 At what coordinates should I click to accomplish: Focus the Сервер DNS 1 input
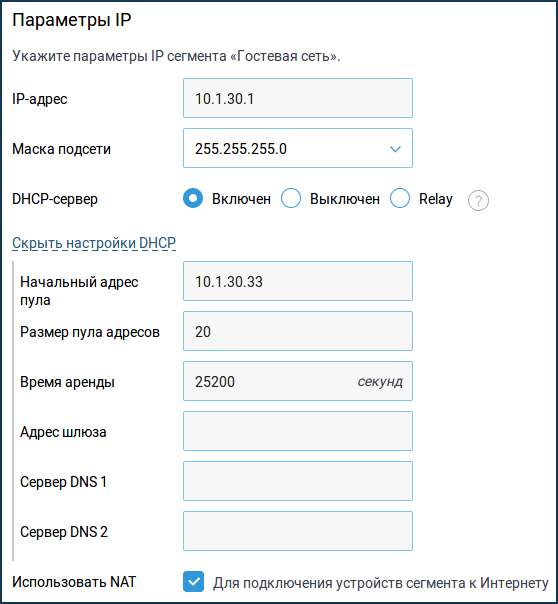[298, 481]
